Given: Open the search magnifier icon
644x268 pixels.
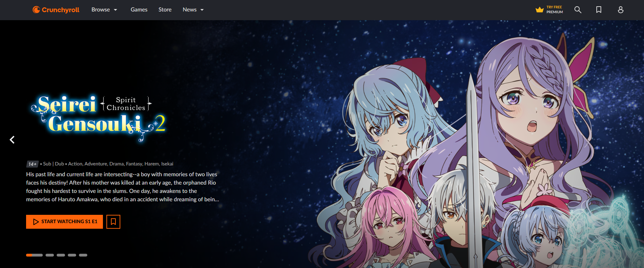Looking at the screenshot, I should click(578, 10).
